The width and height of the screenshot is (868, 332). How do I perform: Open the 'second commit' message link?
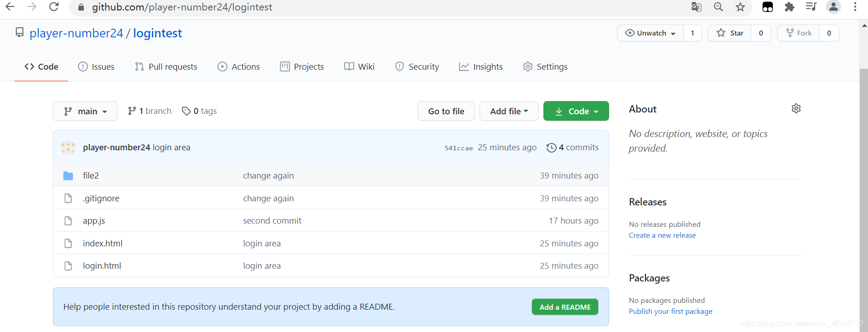pos(272,221)
